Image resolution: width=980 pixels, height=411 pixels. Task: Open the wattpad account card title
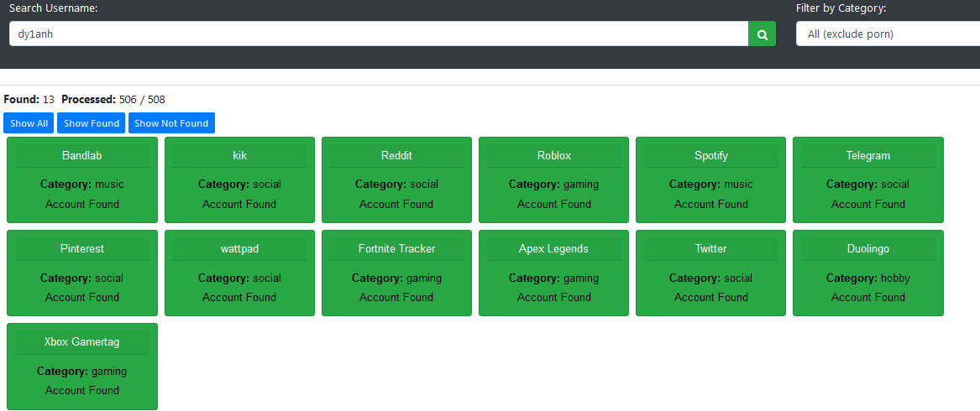coord(239,248)
